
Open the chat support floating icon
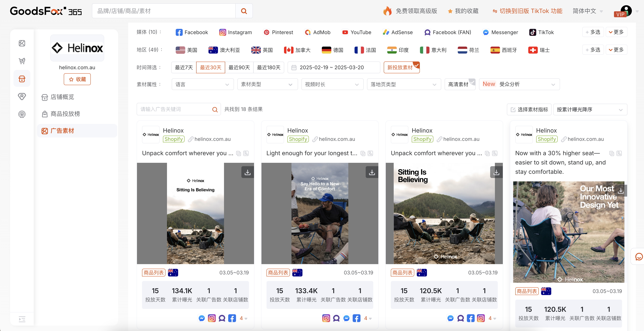pos(639,257)
